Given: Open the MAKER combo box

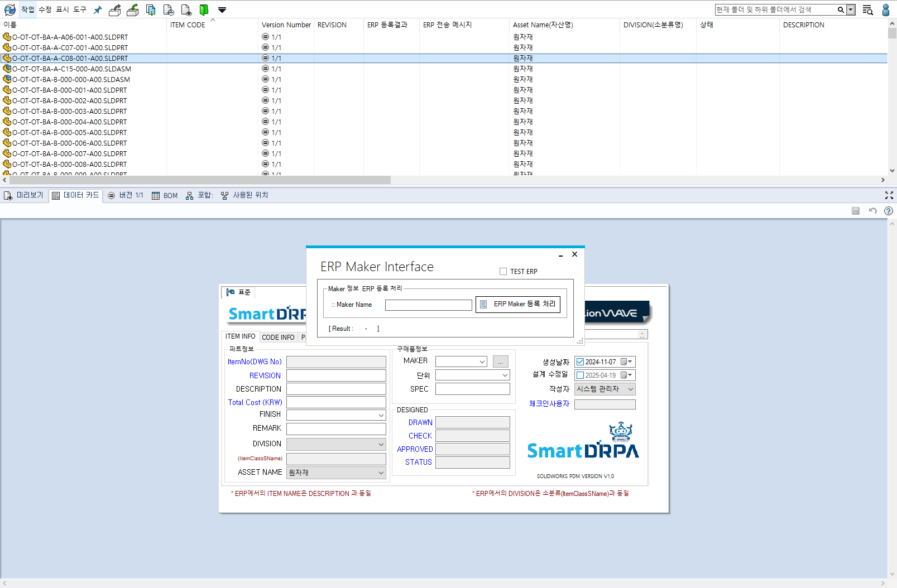Looking at the screenshot, I should (x=461, y=362).
